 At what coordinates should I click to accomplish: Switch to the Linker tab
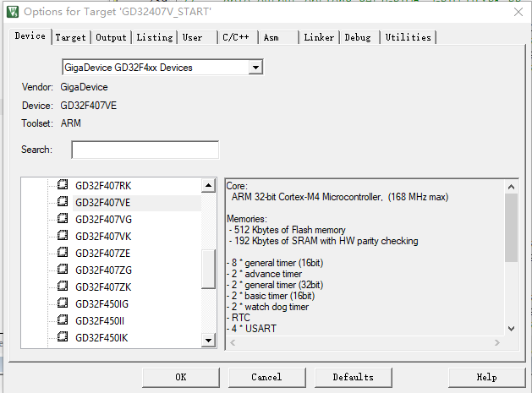coord(319,37)
